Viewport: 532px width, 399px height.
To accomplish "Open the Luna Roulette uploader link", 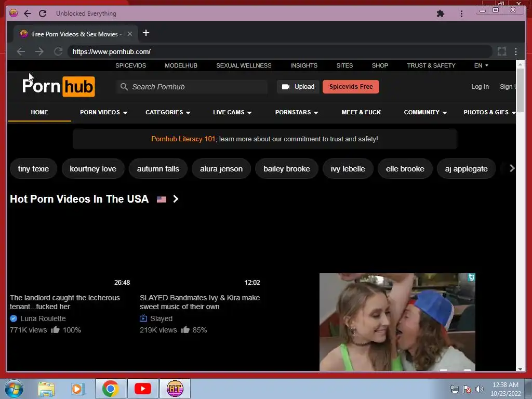I will click(x=43, y=318).
